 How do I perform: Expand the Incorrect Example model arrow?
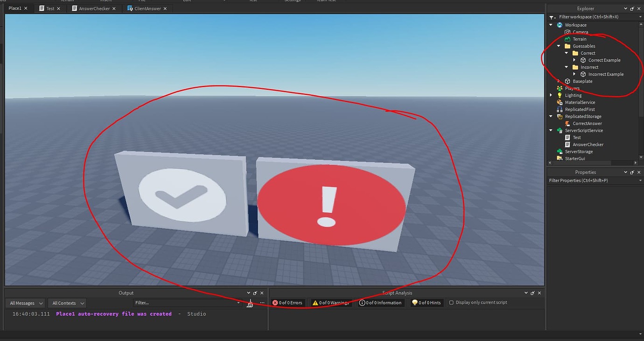tap(574, 74)
